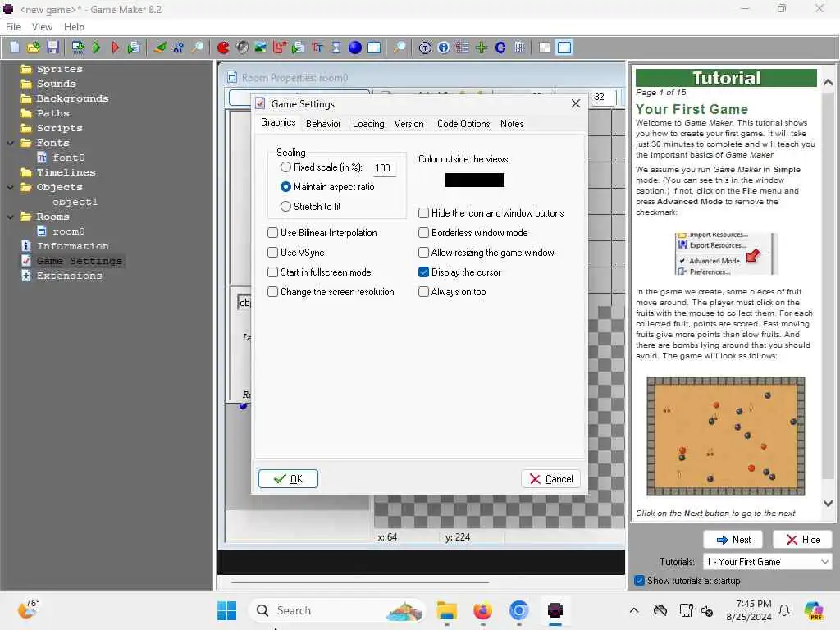Check Change the screen resolution

pyautogui.click(x=272, y=292)
